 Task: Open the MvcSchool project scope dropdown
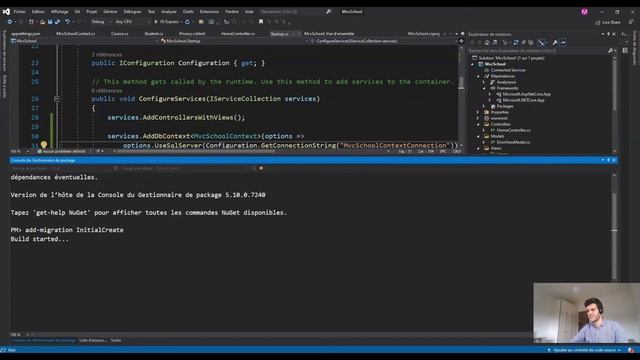pos(84,41)
